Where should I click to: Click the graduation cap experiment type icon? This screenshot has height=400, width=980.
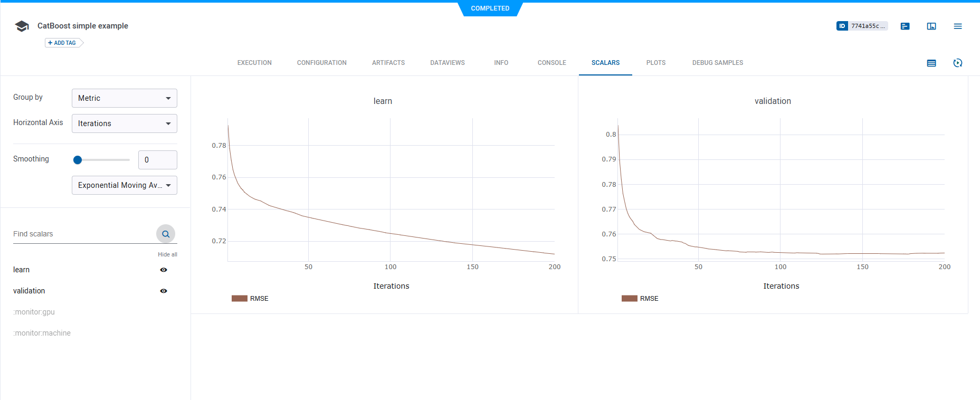click(x=22, y=26)
